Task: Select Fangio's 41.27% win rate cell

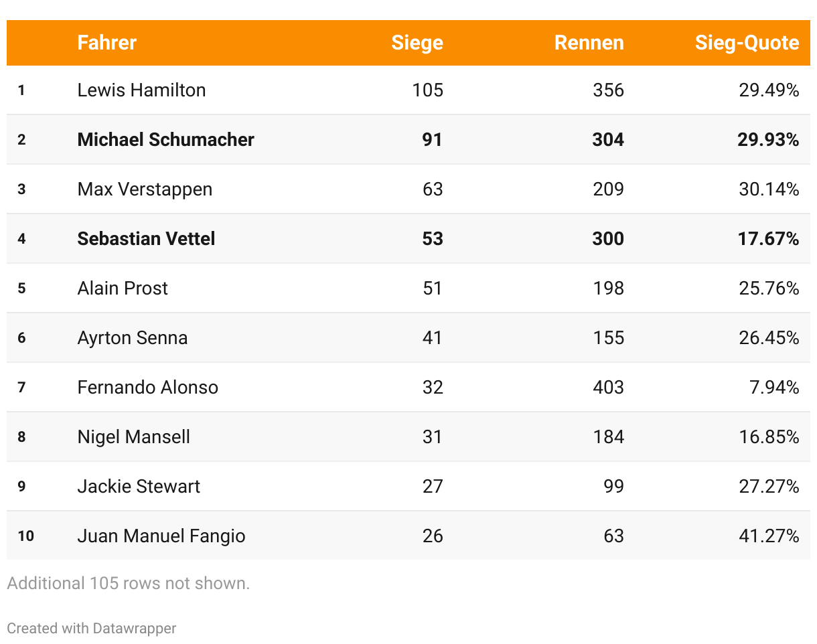Action: (769, 536)
